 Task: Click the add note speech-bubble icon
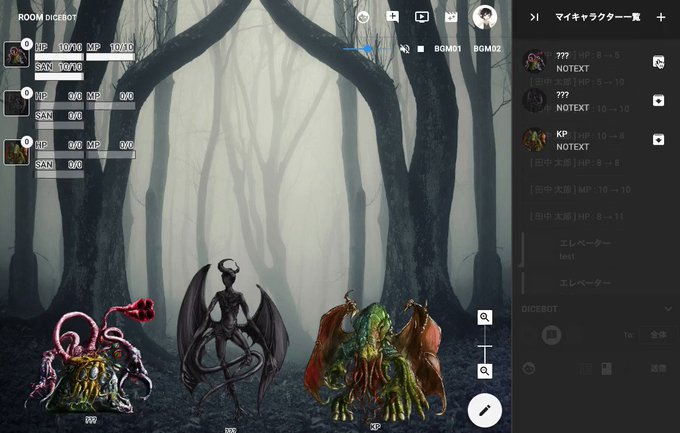pyautogui.click(x=392, y=17)
